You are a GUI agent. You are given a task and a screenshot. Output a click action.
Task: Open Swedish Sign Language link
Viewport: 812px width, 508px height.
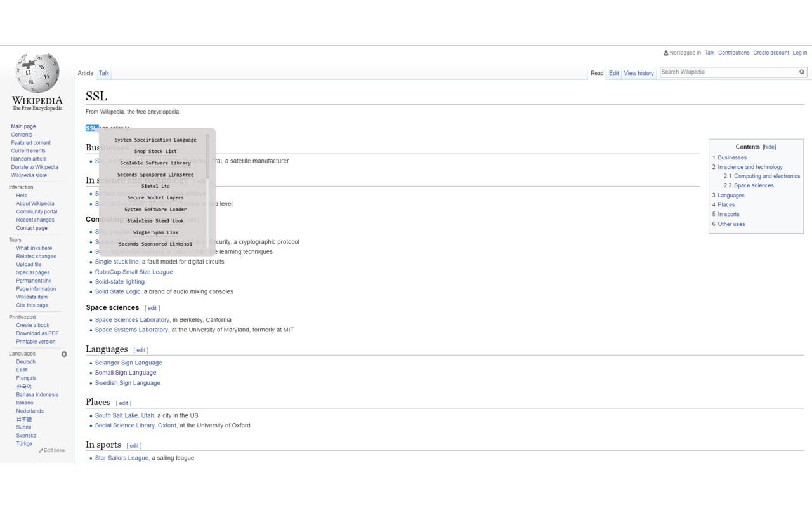point(128,384)
